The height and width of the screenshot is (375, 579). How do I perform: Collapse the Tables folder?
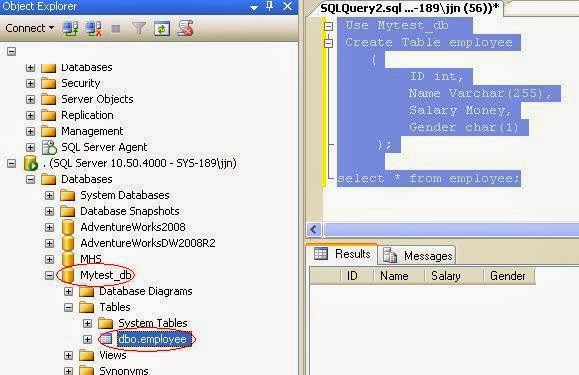tap(68, 307)
